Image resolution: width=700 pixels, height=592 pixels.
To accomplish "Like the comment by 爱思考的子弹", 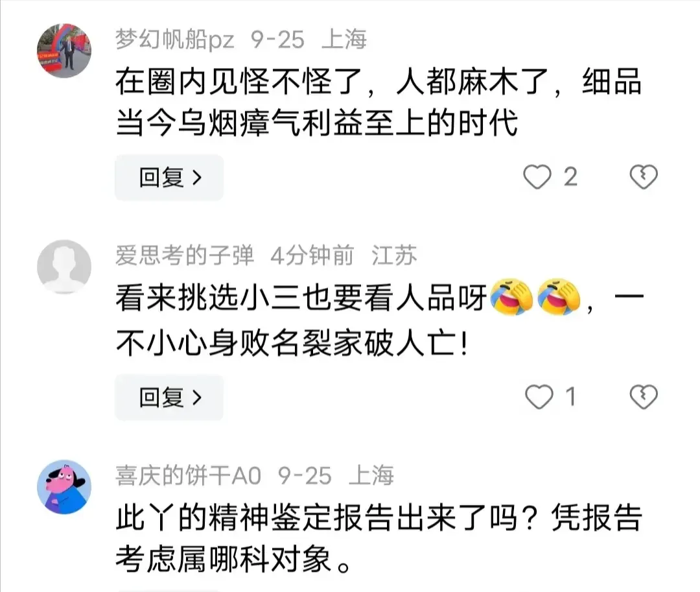I will click(x=539, y=397).
